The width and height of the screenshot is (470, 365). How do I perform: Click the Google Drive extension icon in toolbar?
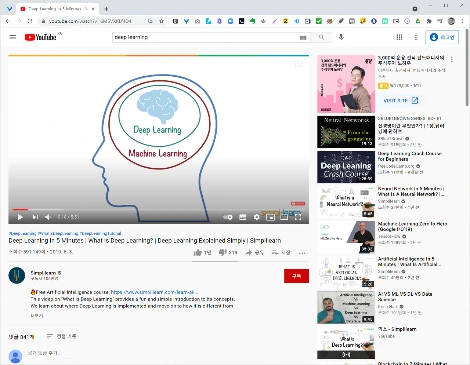click(x=418, y=21)
